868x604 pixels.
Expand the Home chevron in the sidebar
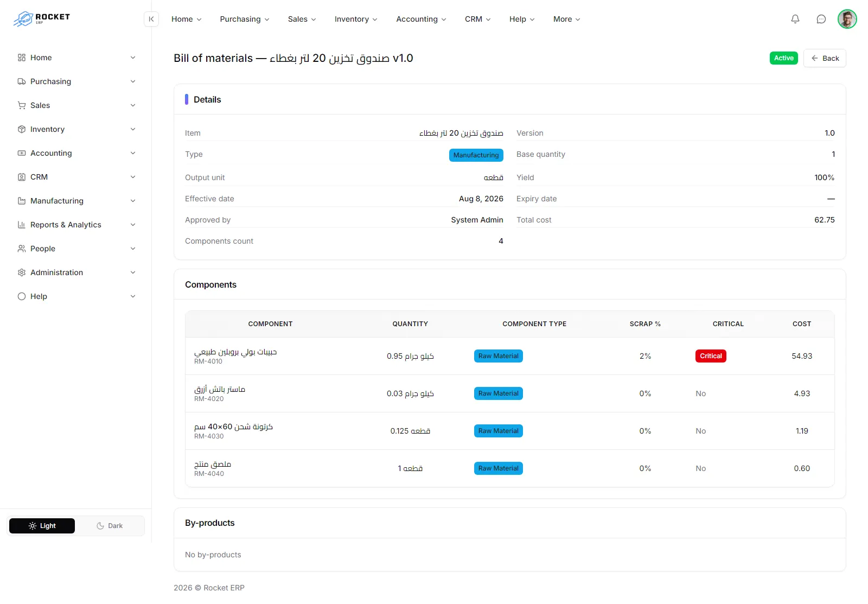[x=133, y=58]
